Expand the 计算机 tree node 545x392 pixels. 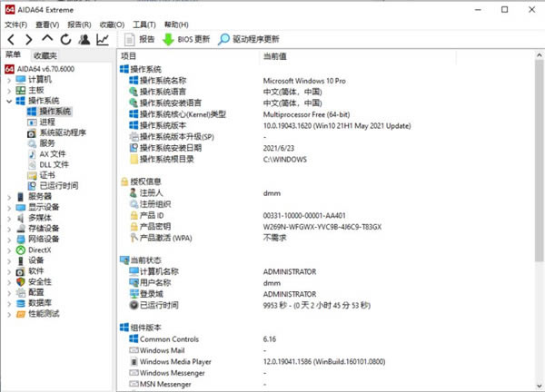(8, 80)
